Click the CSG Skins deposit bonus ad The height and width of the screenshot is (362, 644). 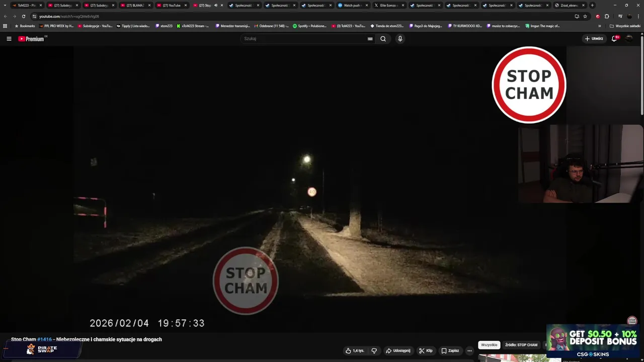click(593, 341)
